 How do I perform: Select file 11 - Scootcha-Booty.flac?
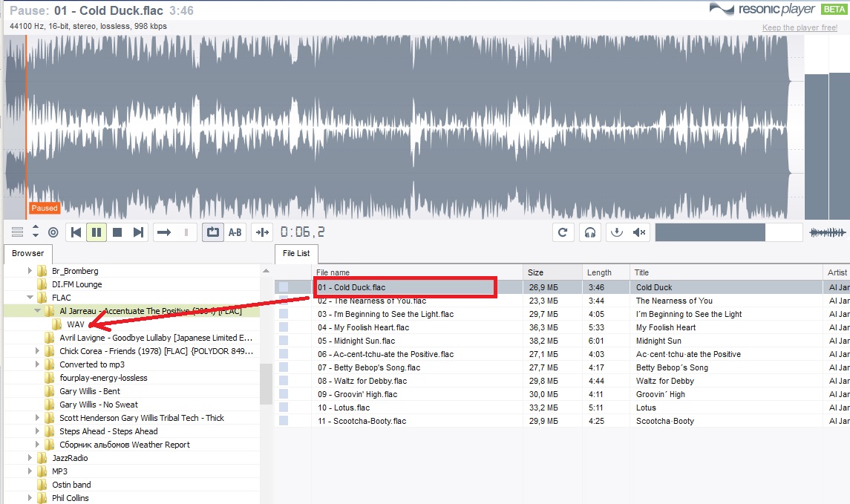point(362,421)
